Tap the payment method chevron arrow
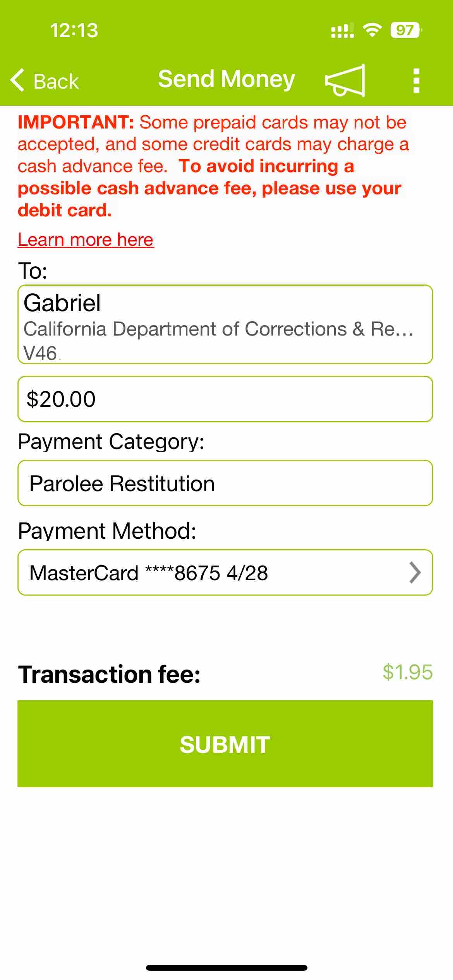 pos(415,573)
